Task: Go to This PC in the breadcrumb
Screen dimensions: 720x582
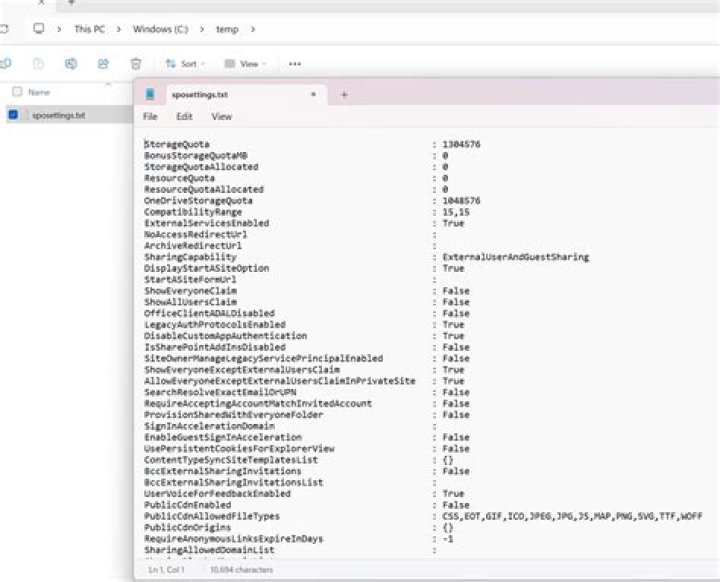Action: pyautogui.click(x=90, y=29)
